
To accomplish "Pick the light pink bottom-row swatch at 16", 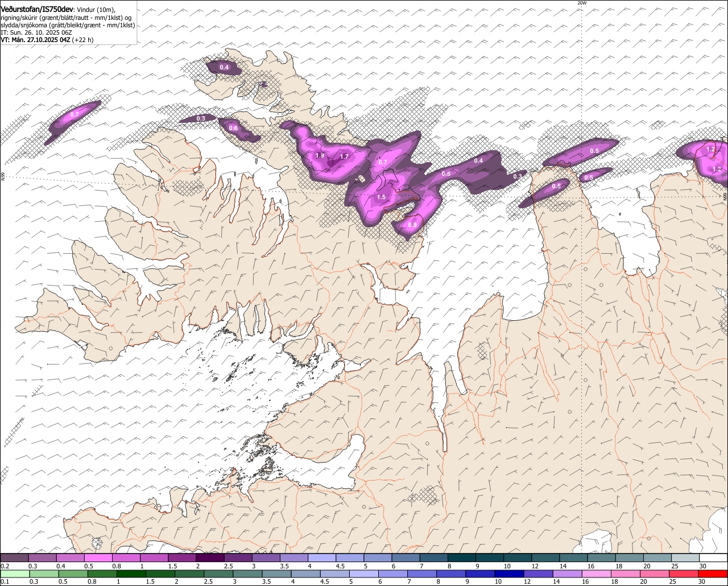I will (x=597, y=573).
